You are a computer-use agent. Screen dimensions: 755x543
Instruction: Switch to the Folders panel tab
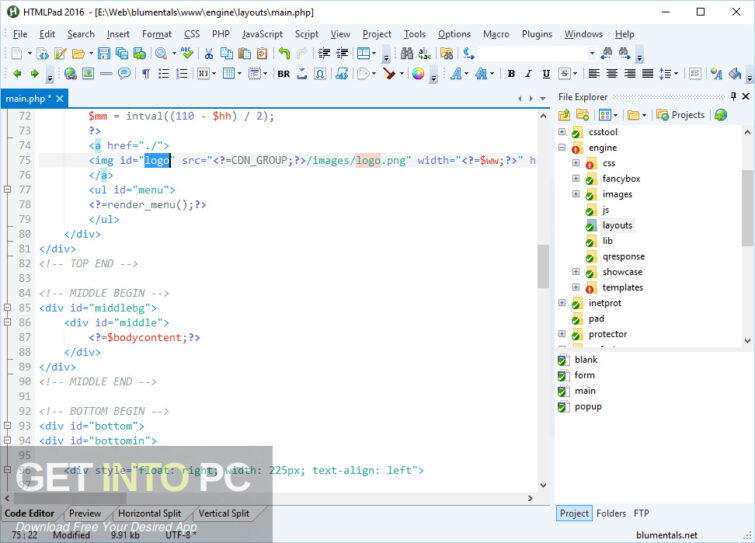(x=611, y=513)
